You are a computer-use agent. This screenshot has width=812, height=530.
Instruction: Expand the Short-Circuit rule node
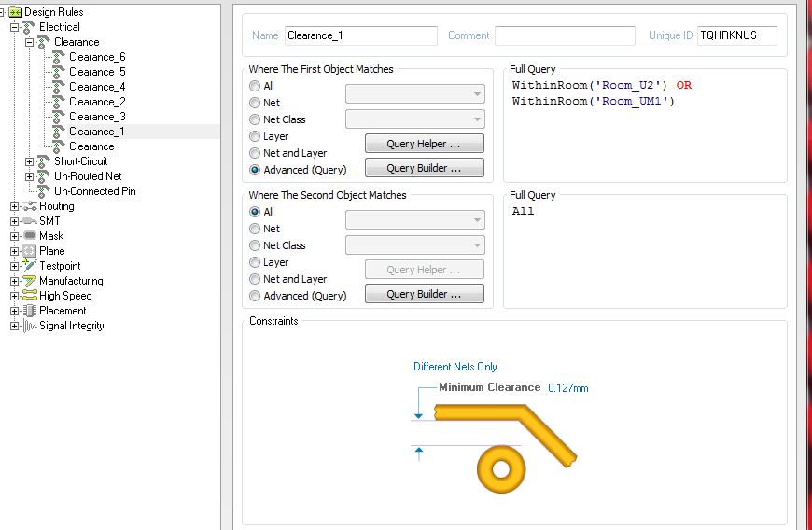pos(30,161)
